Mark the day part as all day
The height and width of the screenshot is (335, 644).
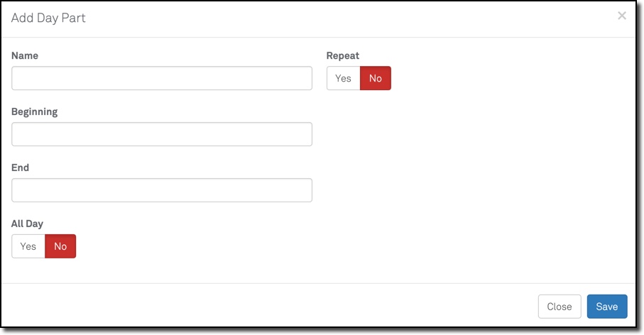coord(28,246)
